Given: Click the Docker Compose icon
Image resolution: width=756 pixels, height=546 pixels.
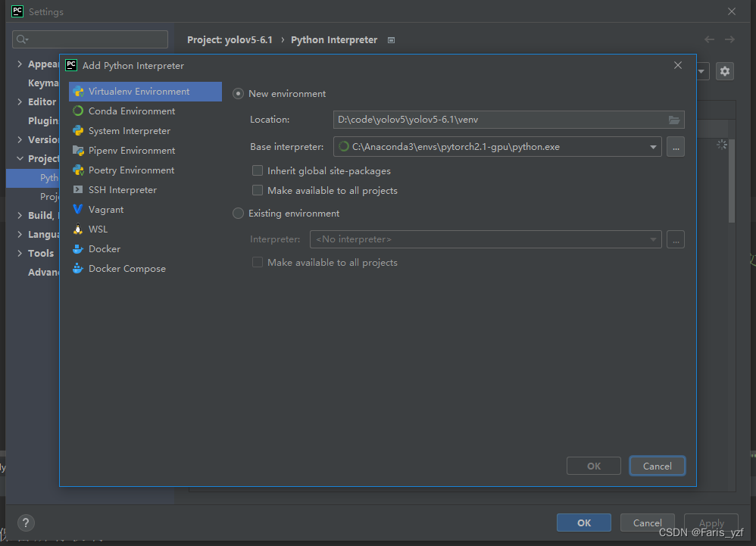Looking at the screenshot, I should pyautogui.click(x=78, y=269).
